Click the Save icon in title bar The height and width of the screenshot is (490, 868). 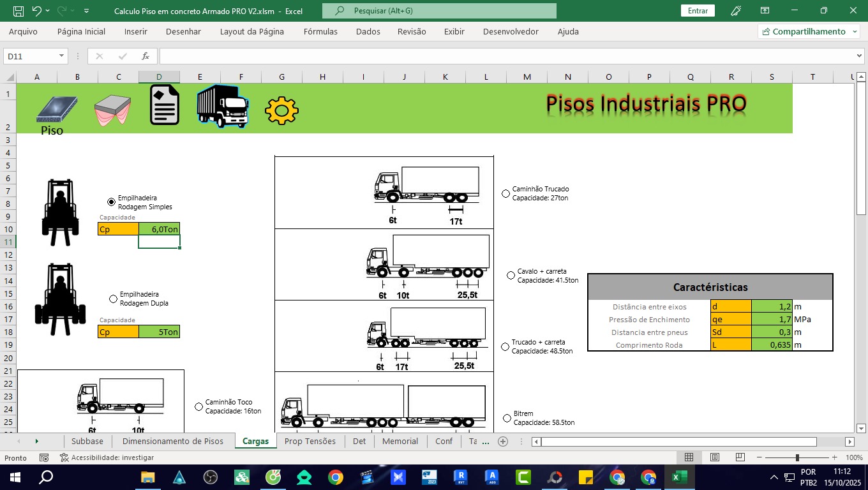coord(19,11)
